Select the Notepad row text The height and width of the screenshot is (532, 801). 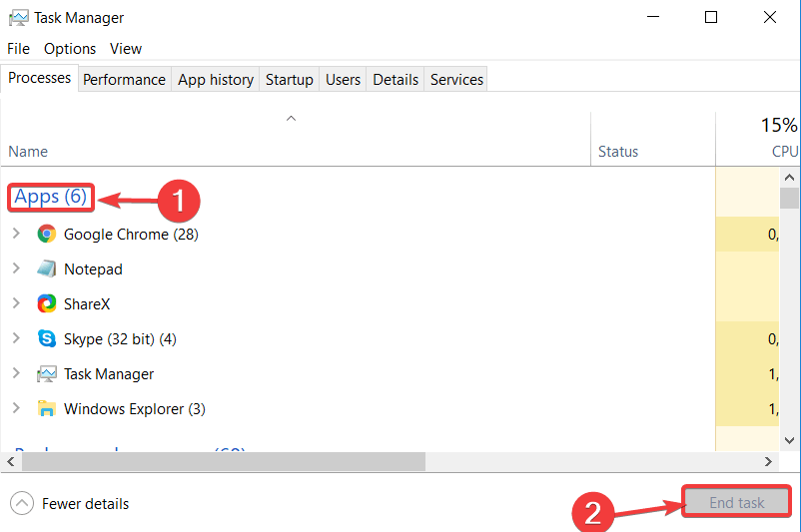coord(93,269)
